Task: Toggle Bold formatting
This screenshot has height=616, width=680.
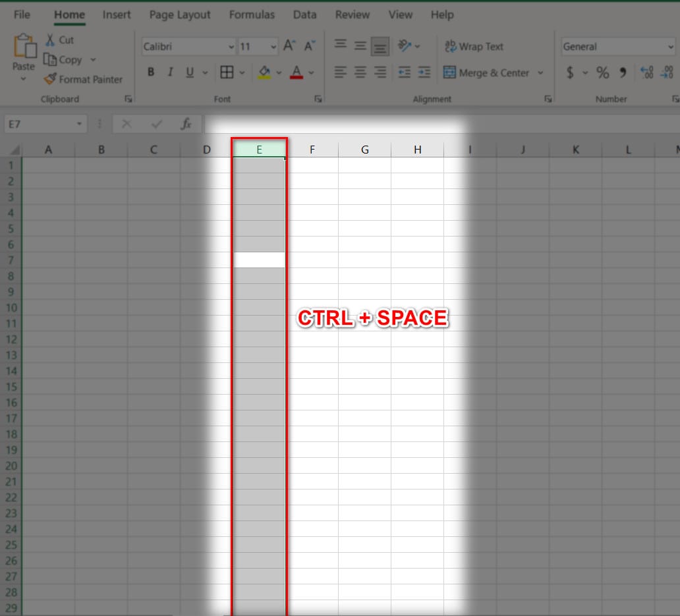Action: 151,72
